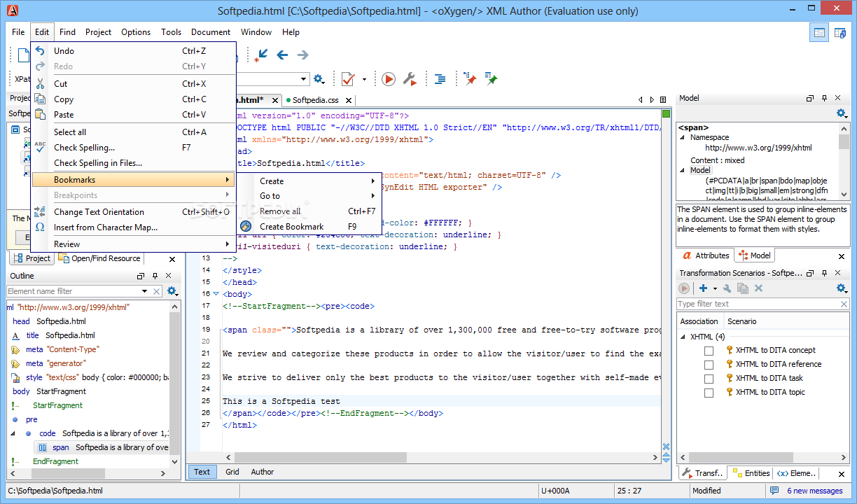Open Outline panel settings gear
Viewport: 857px width, 504px height.
point(172,291)
